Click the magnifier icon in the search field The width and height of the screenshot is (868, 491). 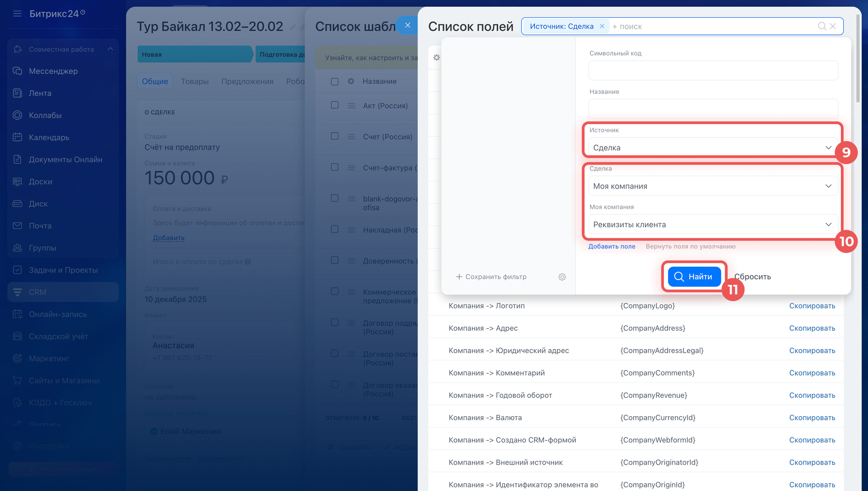pyautogui.click(x=821, y=26)
